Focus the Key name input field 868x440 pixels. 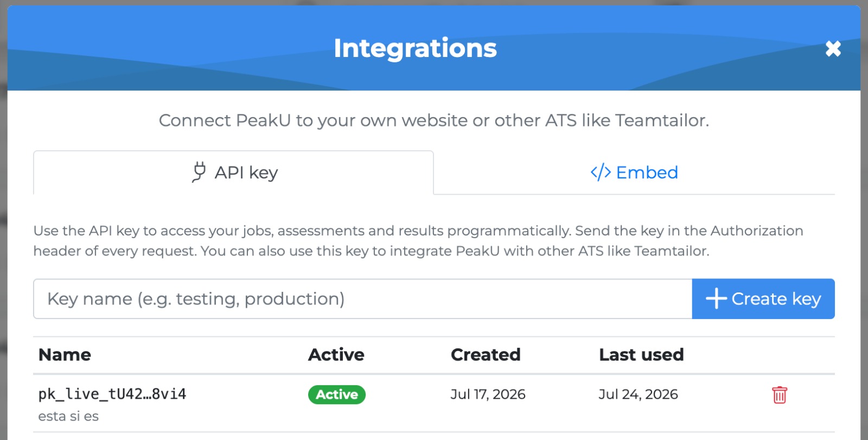(x=363, y=299)
